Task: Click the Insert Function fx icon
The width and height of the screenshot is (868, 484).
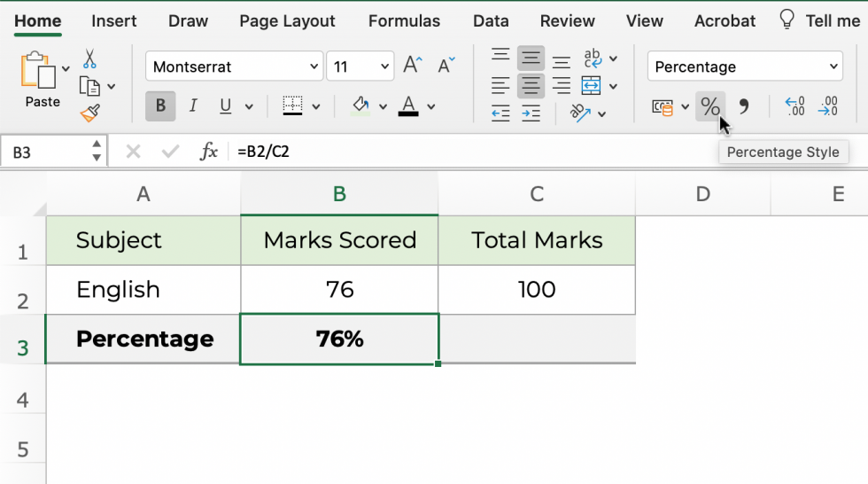Action: pos(209,152)
